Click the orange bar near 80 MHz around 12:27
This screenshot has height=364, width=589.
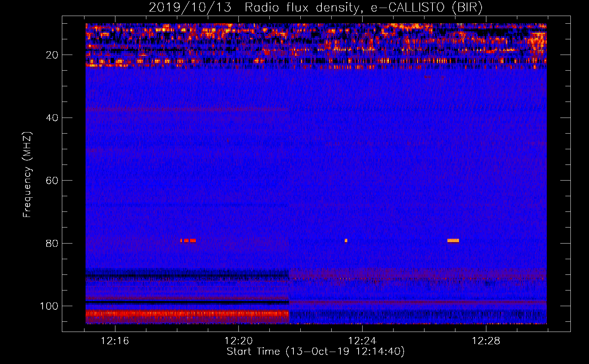(453, 241)
